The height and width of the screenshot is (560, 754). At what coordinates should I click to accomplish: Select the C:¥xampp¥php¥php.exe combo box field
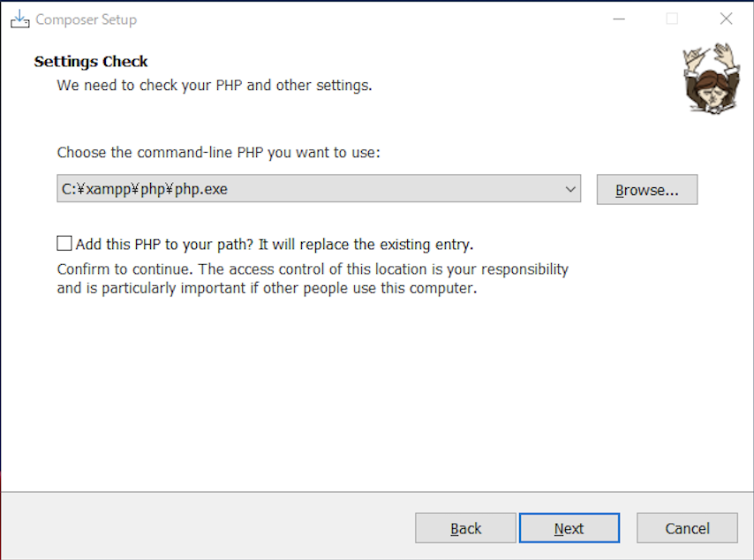[x=319, y=189]
